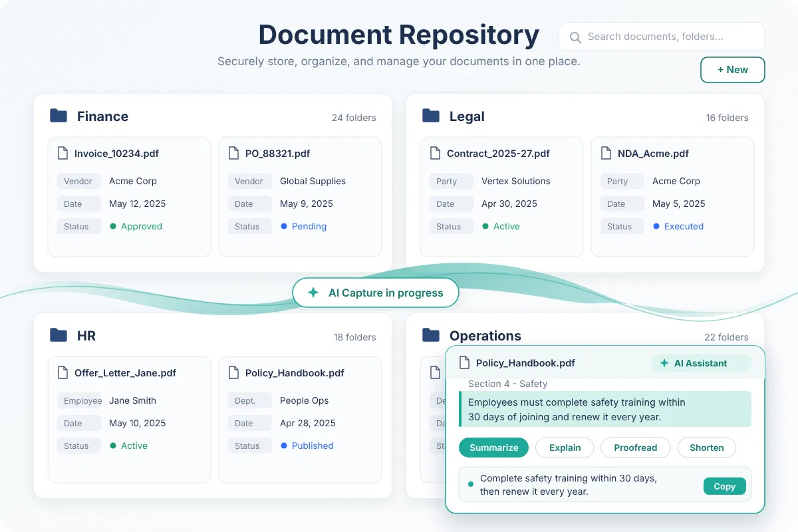Click the file icon in the AI Assistant popup header

point(464,363)
